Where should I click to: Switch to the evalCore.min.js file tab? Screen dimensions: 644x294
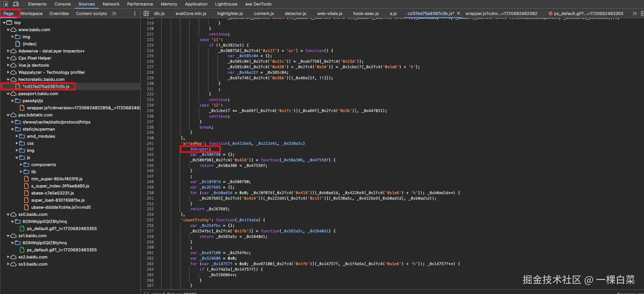click(x=191, y=13)
